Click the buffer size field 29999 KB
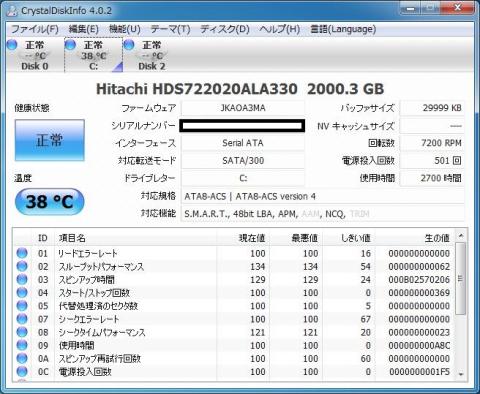The width and height of the screenshot is (480, 394). click(x=432, y=108)
